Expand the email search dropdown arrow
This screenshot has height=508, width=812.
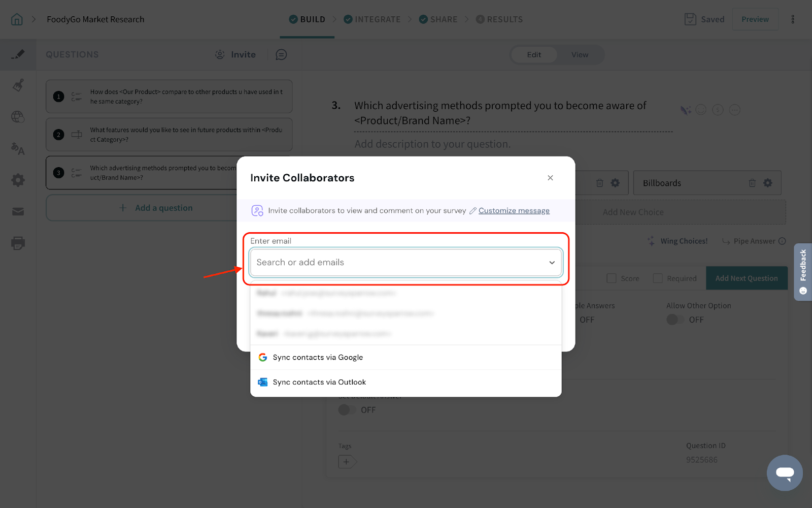[x=552, y=263]
